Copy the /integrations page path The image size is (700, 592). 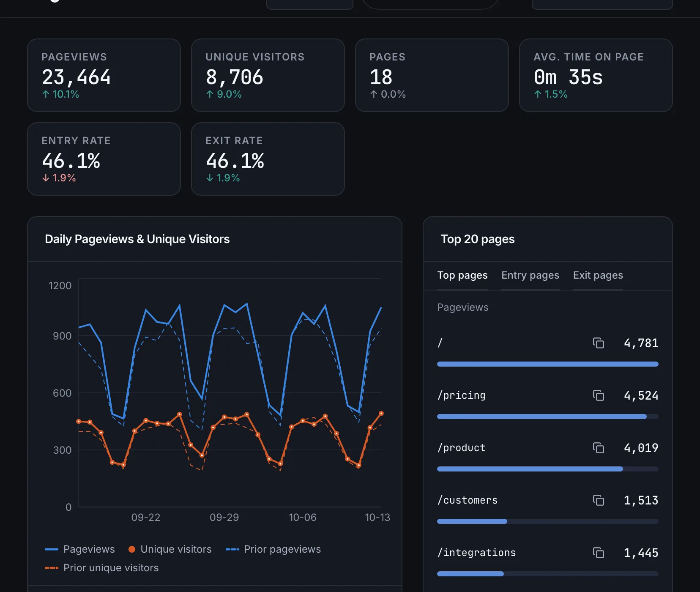coord(598,553)
